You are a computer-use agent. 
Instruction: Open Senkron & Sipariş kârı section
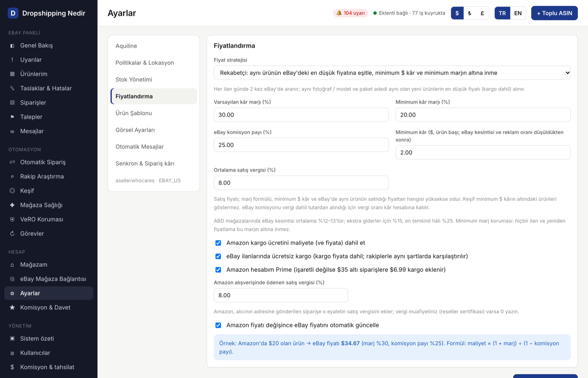[x=154, y=164]
